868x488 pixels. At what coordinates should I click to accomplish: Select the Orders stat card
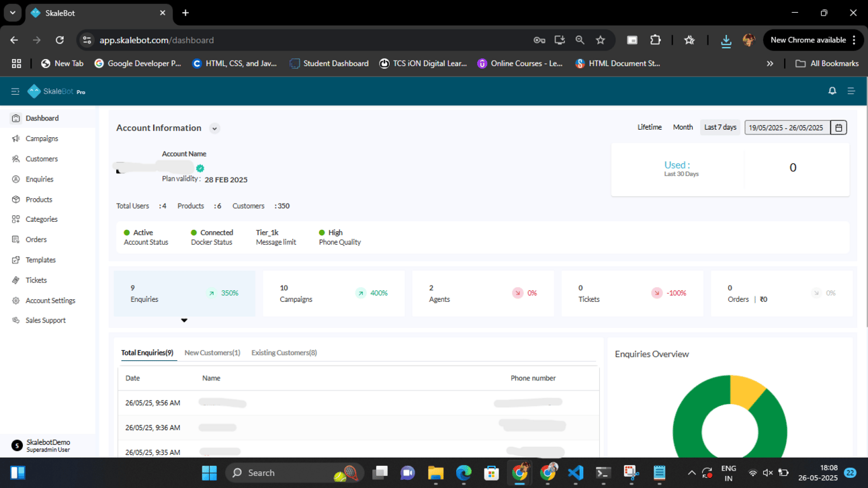point(781,294)
